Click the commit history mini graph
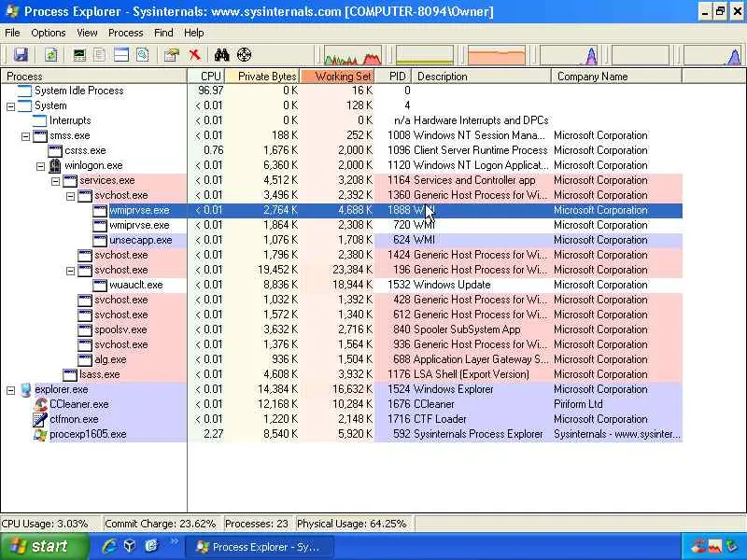Screen dimensions: 747x560 click(x=425, y=55)
